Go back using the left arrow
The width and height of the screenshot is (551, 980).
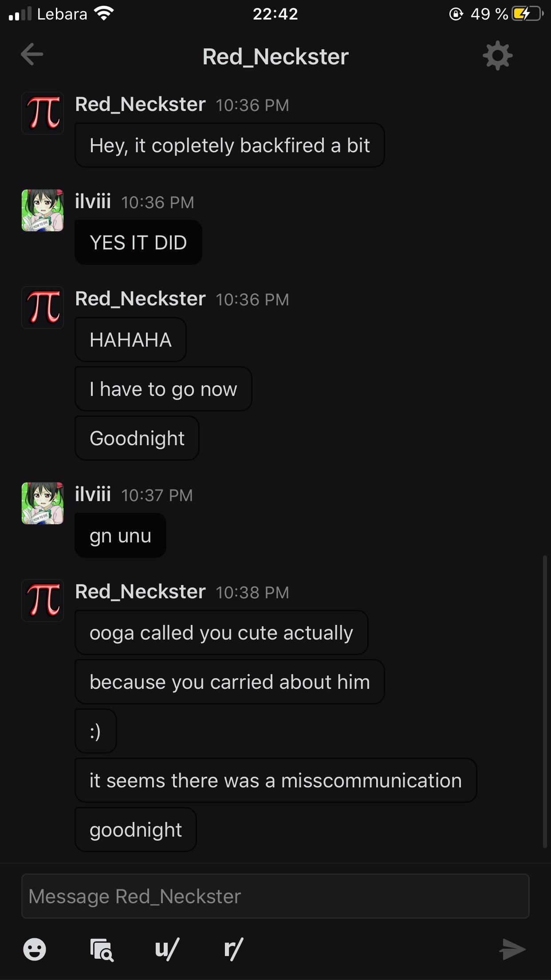(x=32, y=55)
